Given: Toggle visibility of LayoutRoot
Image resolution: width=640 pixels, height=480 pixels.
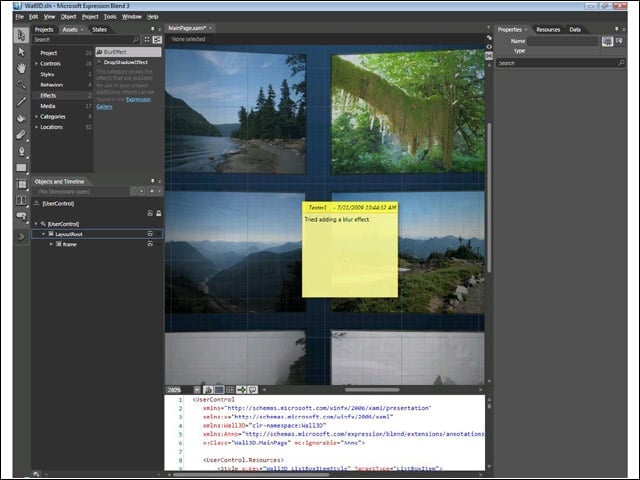Looking at the screenshot, I should [x=150, y=234].
